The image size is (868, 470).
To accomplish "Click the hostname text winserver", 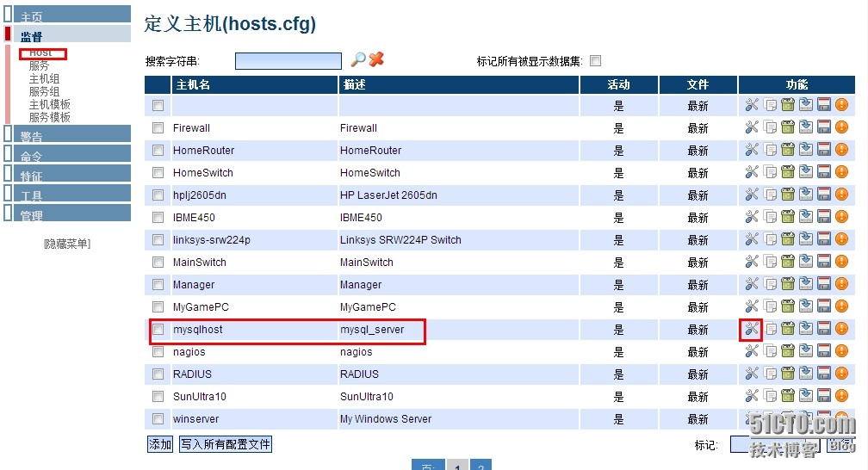I will click(x=196, y=418).
